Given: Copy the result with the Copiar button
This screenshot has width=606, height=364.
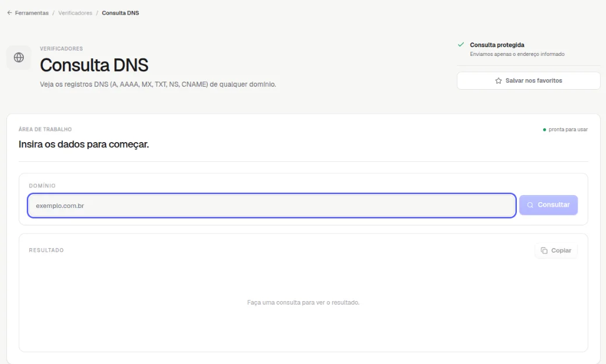Looking at the screenshot, I should [556, 250].
